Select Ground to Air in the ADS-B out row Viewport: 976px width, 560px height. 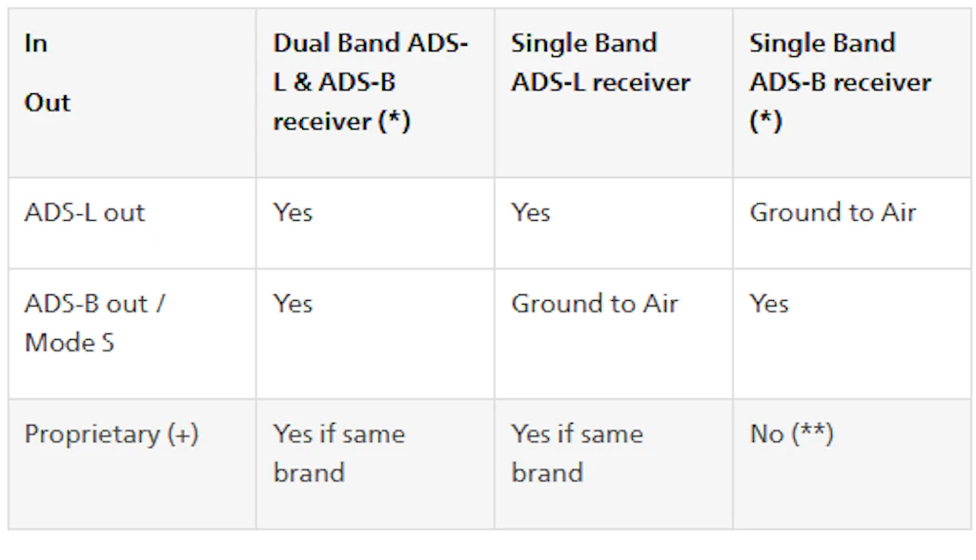coord(595,304)
